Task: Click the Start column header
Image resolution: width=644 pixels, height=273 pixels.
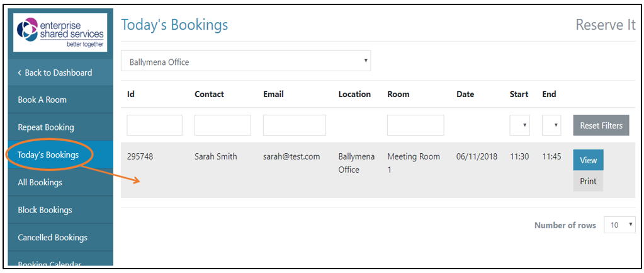Action: point(519,94)
